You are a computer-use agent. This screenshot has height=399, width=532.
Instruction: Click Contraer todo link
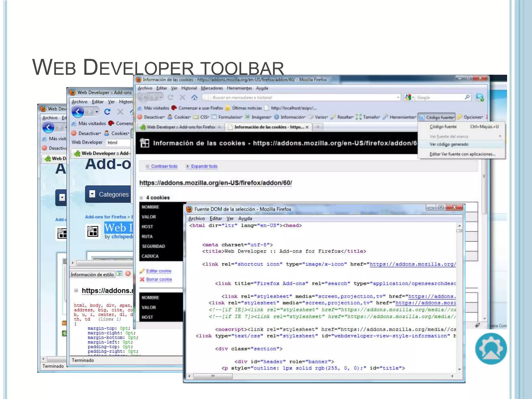[164, 166]
